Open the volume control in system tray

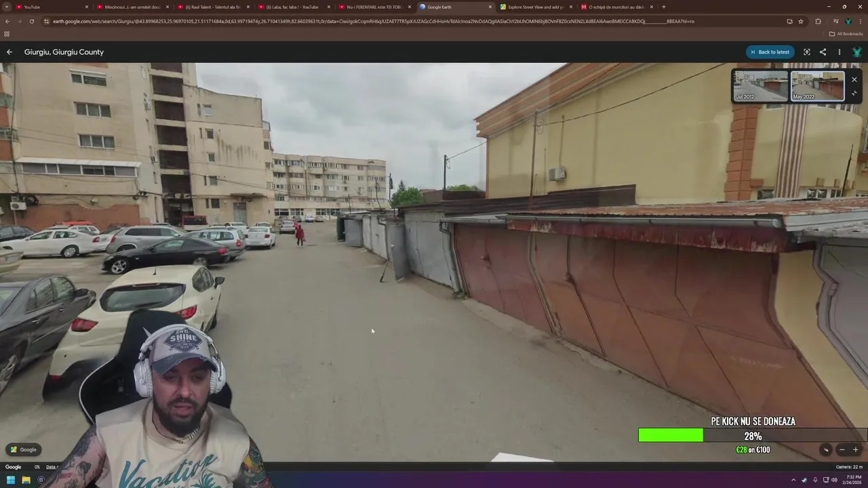[x=834, y=480]
